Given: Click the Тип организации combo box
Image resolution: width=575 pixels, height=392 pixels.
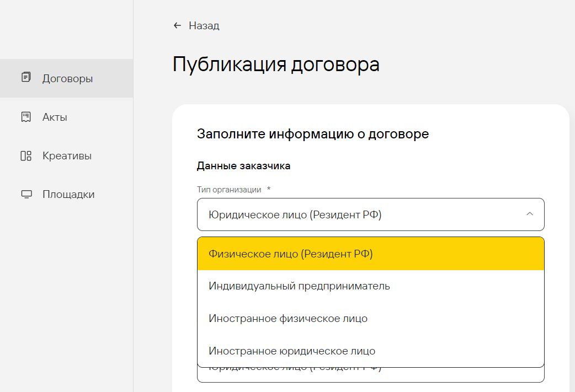Looking at the screenshot, I should 359,214.
